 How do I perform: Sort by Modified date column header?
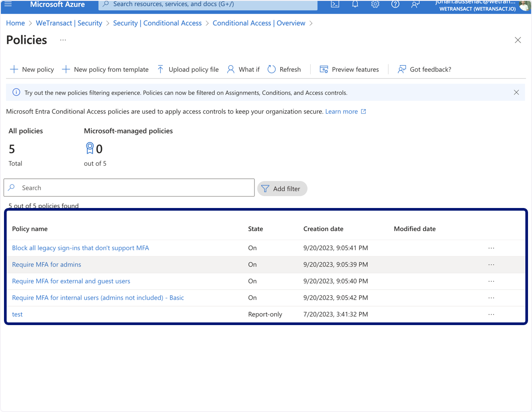click(415, 229)
